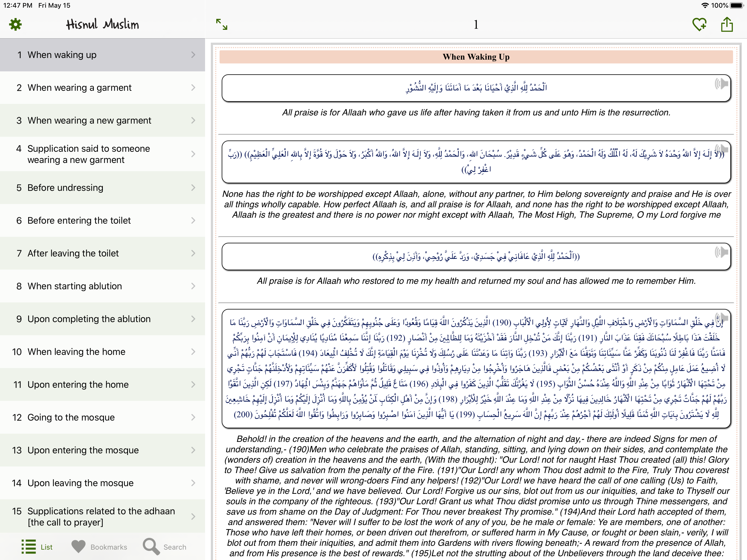Open chapter 9 Upon completing the ablution
The width and height of the screenshot is (747, 560).
(102, 319)
